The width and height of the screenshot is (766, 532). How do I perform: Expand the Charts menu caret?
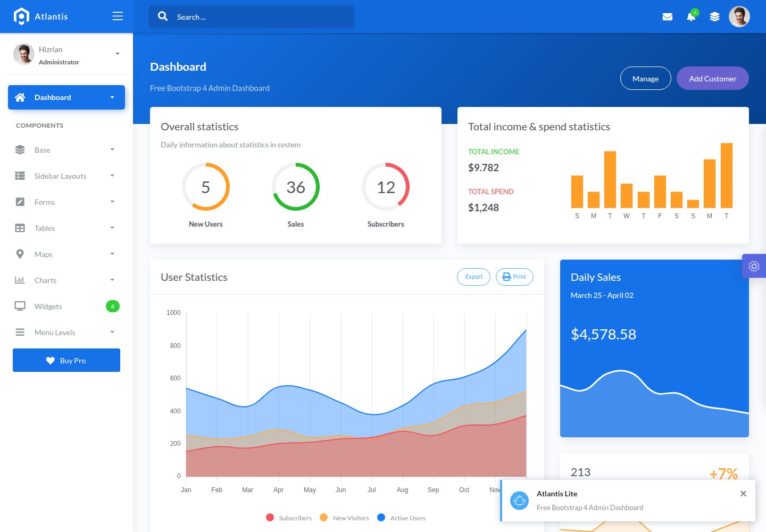pyautogui.click(x=112, y=280)
